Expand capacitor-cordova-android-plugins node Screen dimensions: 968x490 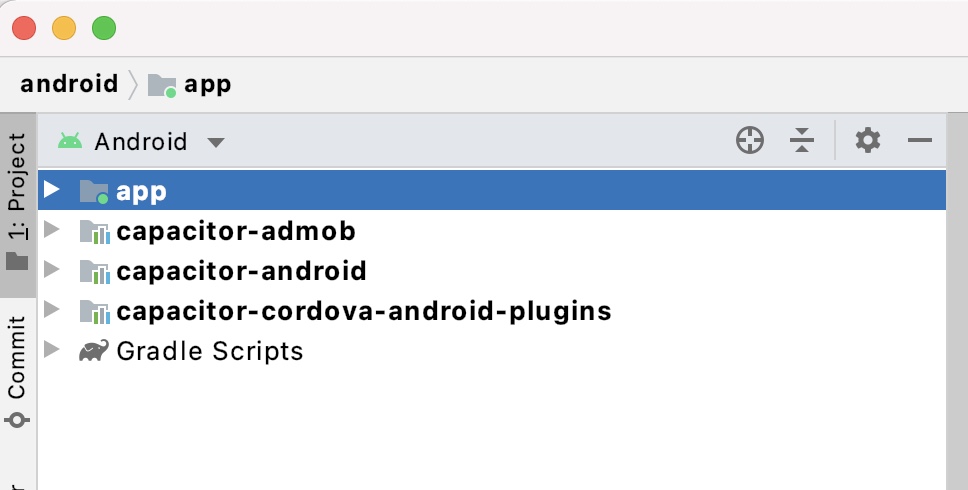click(x=52, y=309)
